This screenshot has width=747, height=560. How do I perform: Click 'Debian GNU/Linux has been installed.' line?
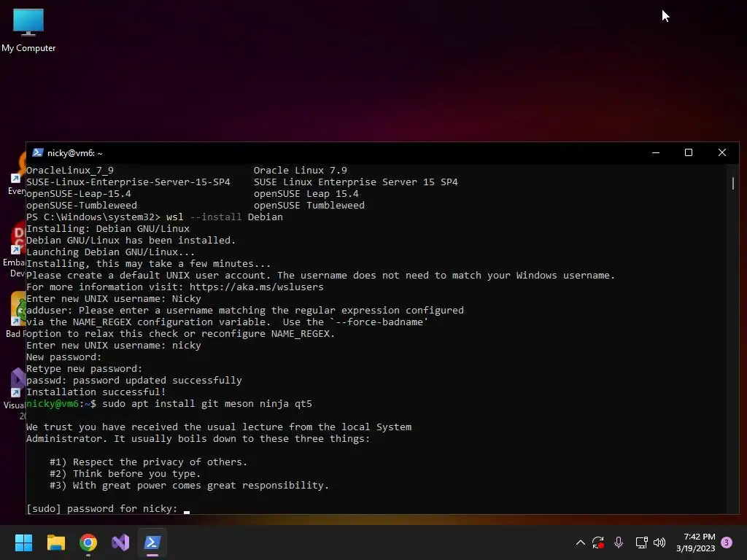tap(131, 241)
